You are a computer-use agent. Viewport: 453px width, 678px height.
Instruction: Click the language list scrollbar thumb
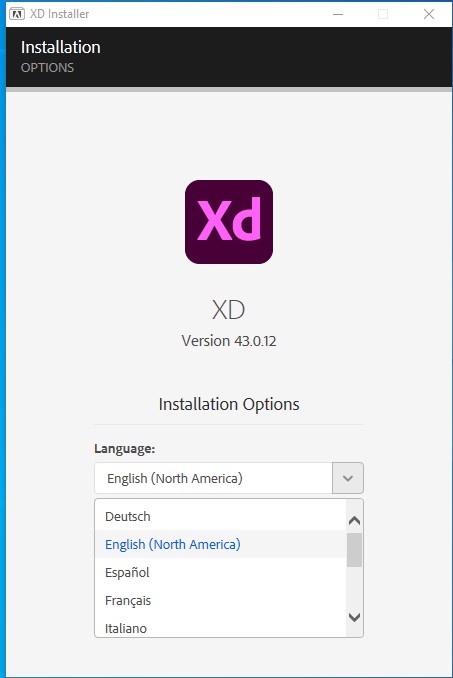click(354, 550)
